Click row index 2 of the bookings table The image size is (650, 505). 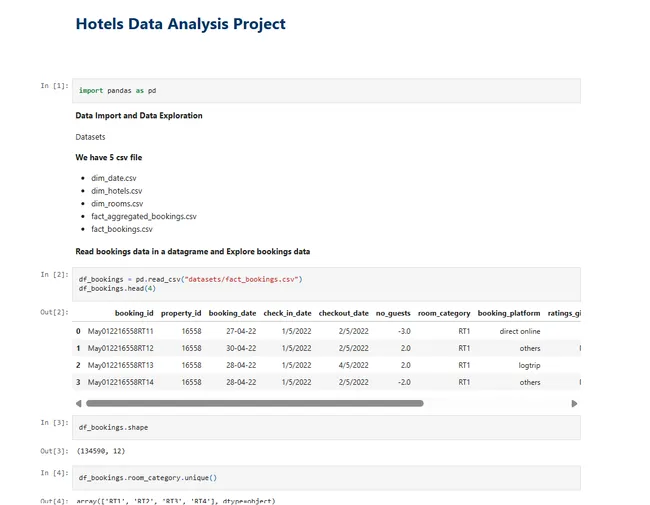click(78, 365)
